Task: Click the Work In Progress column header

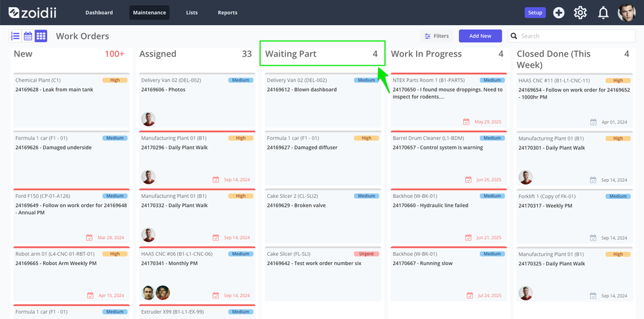Action: point(426,54)
